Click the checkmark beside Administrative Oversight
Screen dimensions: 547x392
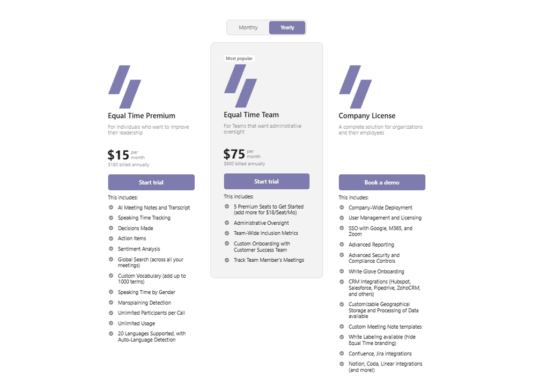226,223
